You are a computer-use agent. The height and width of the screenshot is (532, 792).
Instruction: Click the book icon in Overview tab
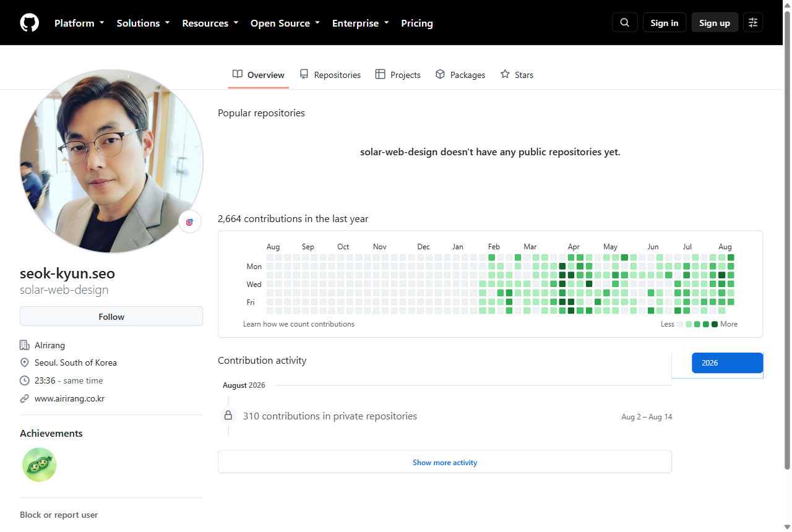coord(238,74)
